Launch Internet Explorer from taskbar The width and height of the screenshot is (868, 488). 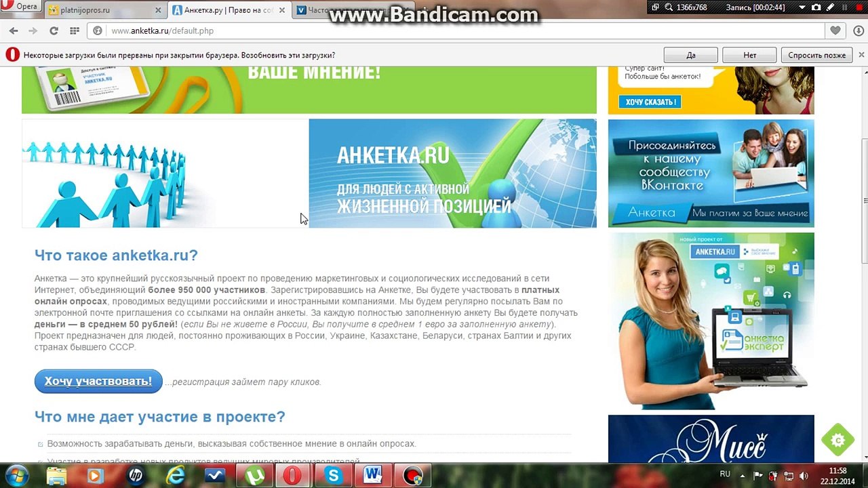[176, 476]
